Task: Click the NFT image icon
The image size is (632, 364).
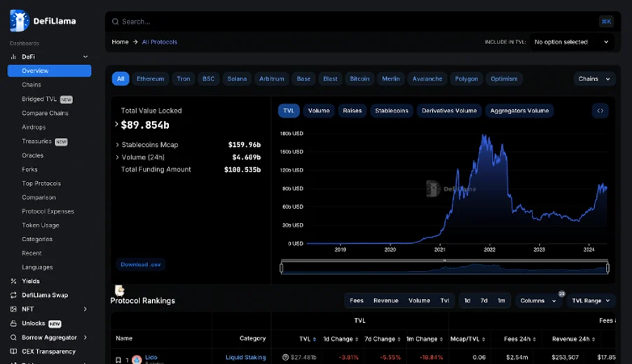Action: [13, 309]
